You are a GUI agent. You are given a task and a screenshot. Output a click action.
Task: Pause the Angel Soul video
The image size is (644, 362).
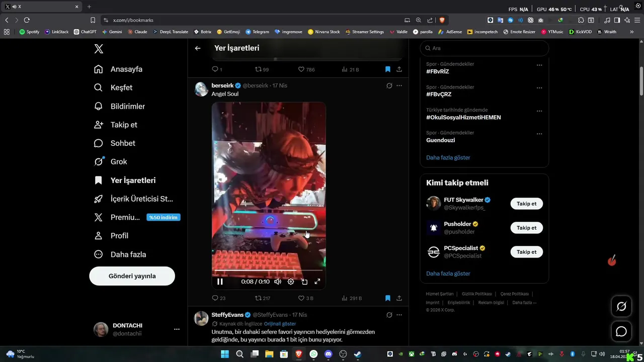coord(220,282)
